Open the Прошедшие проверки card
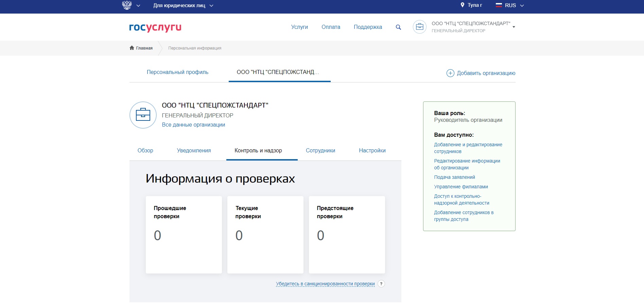Viewport: 644px width, 303px height. 184,235
